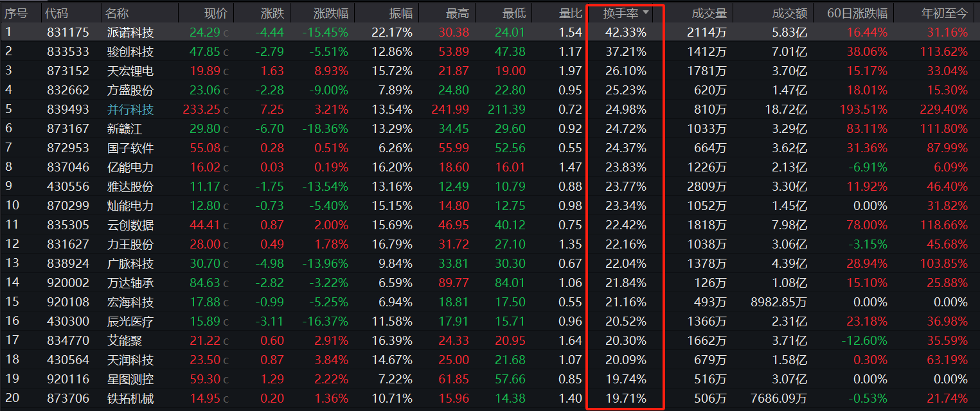Click the 振幅 value 22.17%
The image size is (980, 411).
coord(392,32)
